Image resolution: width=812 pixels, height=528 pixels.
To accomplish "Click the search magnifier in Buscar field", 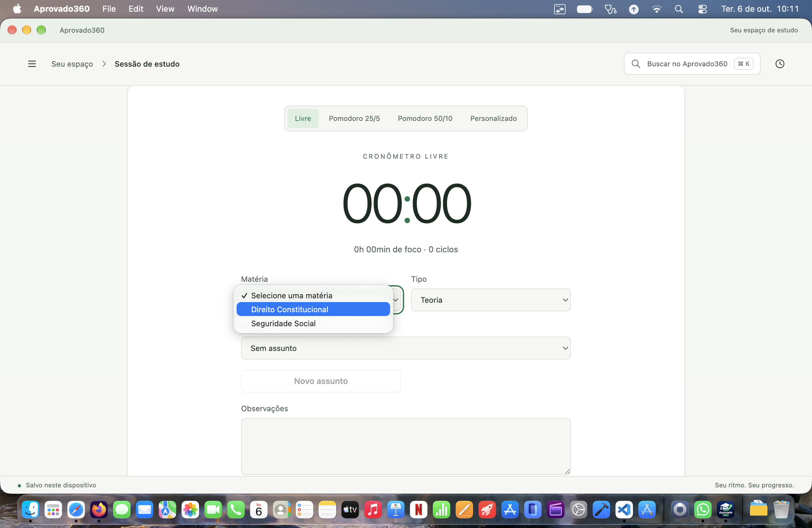I will coord(636,64).
